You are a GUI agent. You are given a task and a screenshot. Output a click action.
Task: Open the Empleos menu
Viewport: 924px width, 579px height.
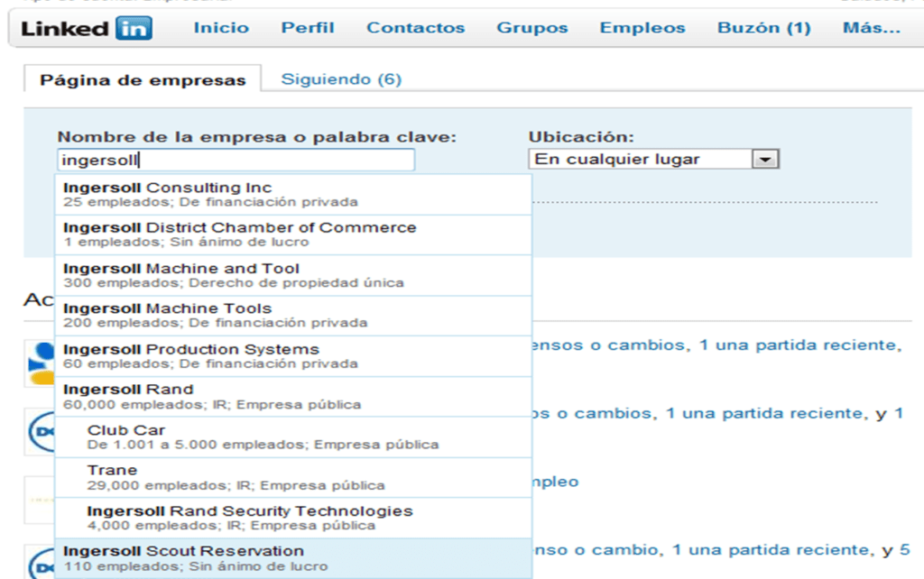642,28
